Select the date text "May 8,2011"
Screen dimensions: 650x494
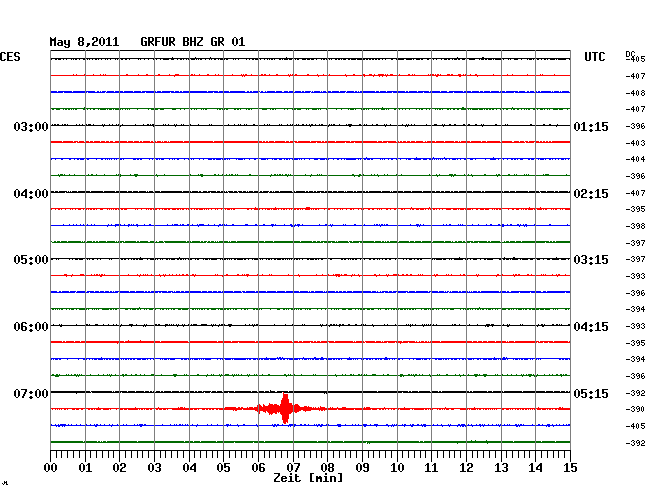(84, 42)
